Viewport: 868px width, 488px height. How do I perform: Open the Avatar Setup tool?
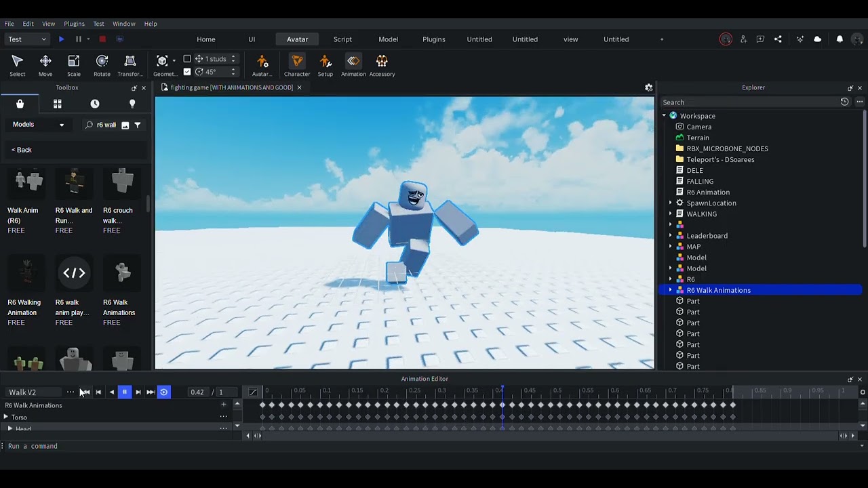pos(325,65)
